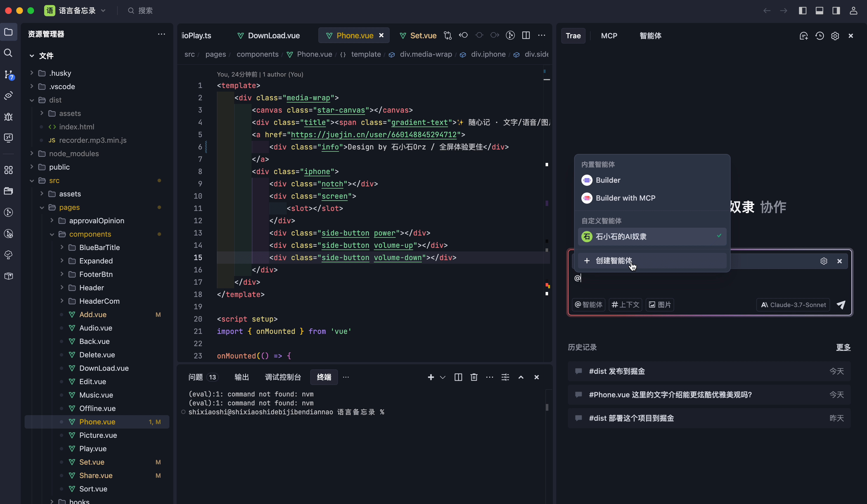Image resolution: width=867 pixels, height=504 pixels.
Task: Open the Search icon in activity bar
Action: pyautogui.click(x=8, y=53)
